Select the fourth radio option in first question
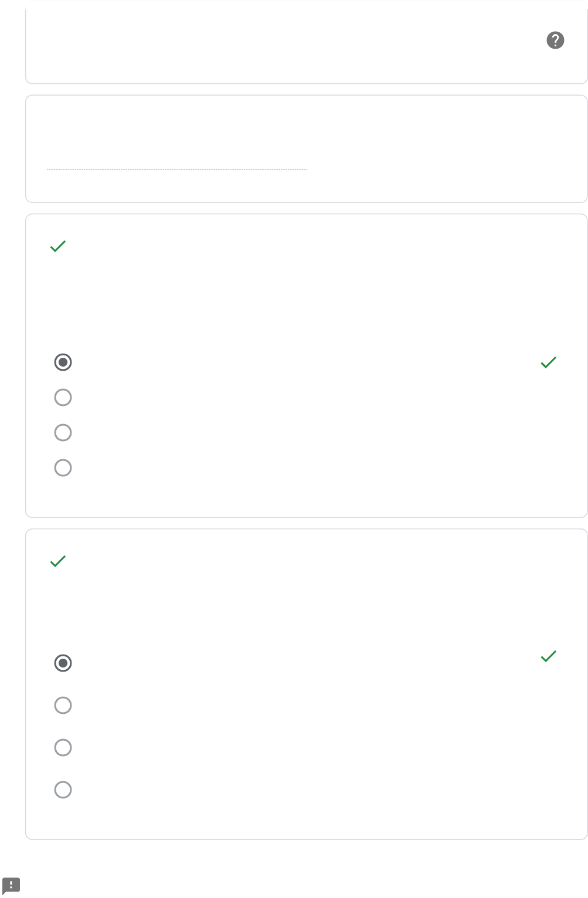 coord(63,468)
